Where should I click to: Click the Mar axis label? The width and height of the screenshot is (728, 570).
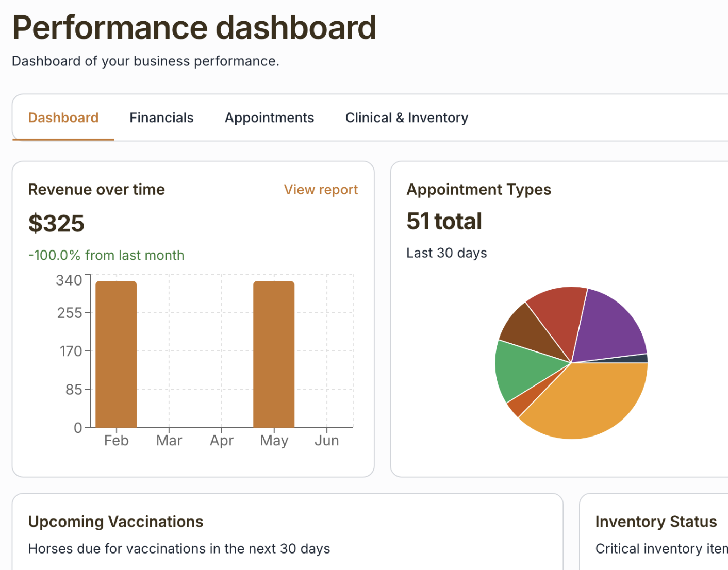(169, 441)
